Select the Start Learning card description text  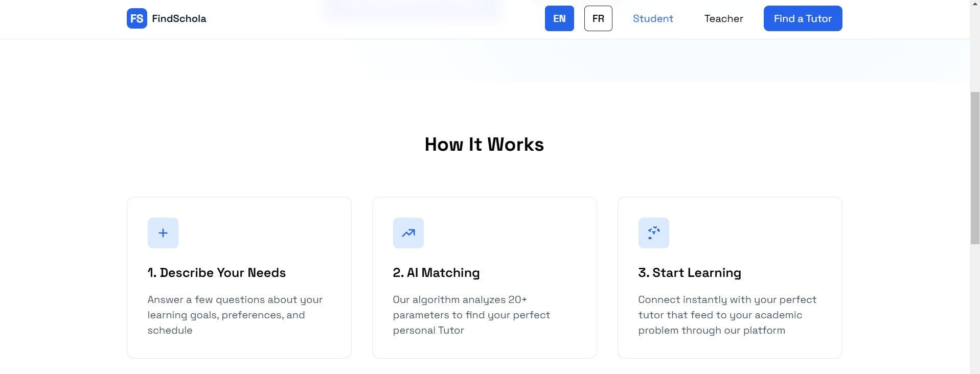(x=726, y=315)
